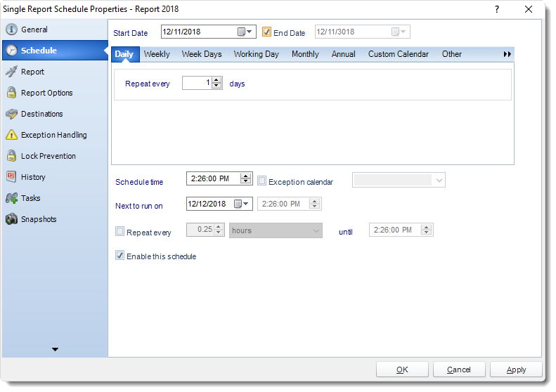556x392 pixels.
Task: Click the Report Options padlock icon
Action: pos(11,93)
